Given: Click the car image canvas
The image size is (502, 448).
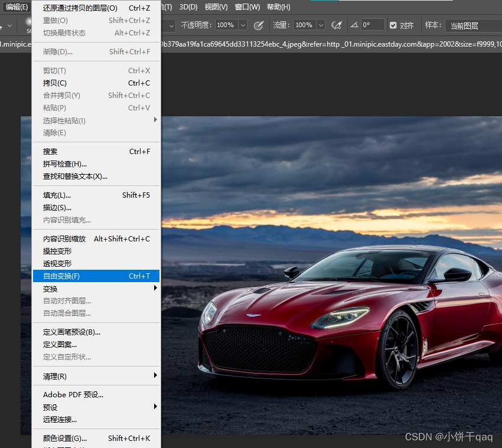Looking at the screenshot, I should pyautogui.click(x=331, y=275).
